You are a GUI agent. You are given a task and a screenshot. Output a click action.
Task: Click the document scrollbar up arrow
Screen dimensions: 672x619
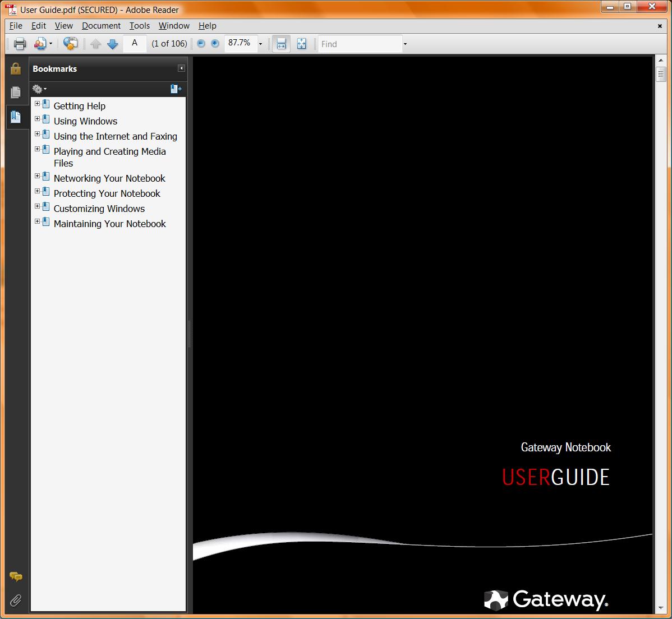[660, 61]
